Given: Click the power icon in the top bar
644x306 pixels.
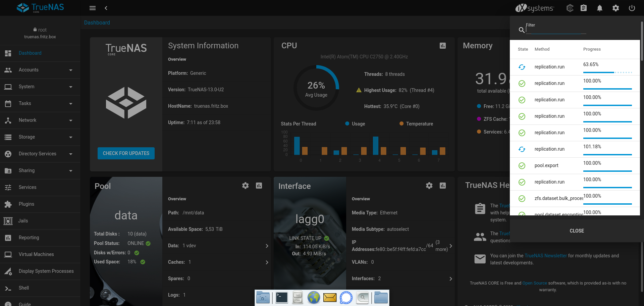Looking at the screenshot, I should pyautogui.click(x=632, y=8).
